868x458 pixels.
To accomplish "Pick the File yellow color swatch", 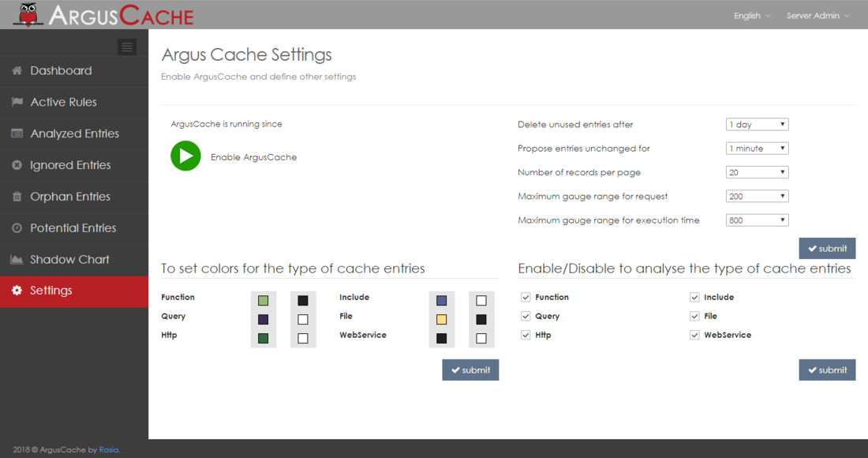I will pos(441,319).
